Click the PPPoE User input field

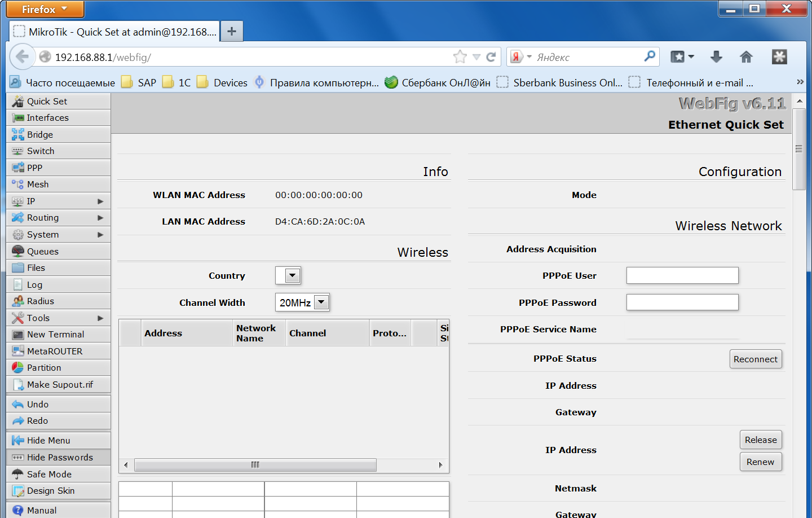(x=682, y=276)
